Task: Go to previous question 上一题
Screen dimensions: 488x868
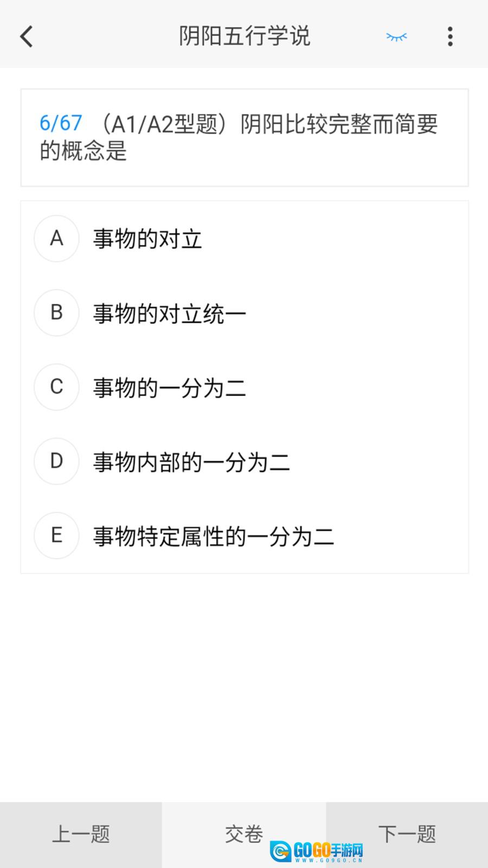Action: pos(81,834)
